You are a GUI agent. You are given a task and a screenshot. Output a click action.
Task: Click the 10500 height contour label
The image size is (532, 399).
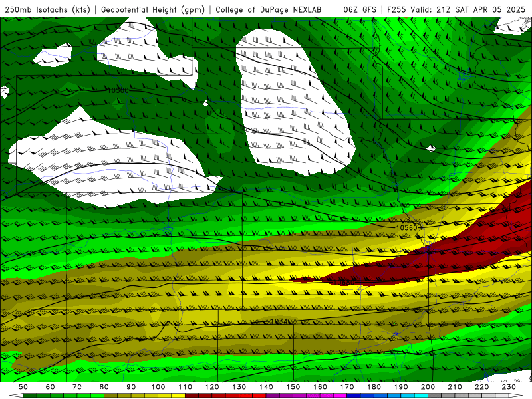tap(118, 90)
